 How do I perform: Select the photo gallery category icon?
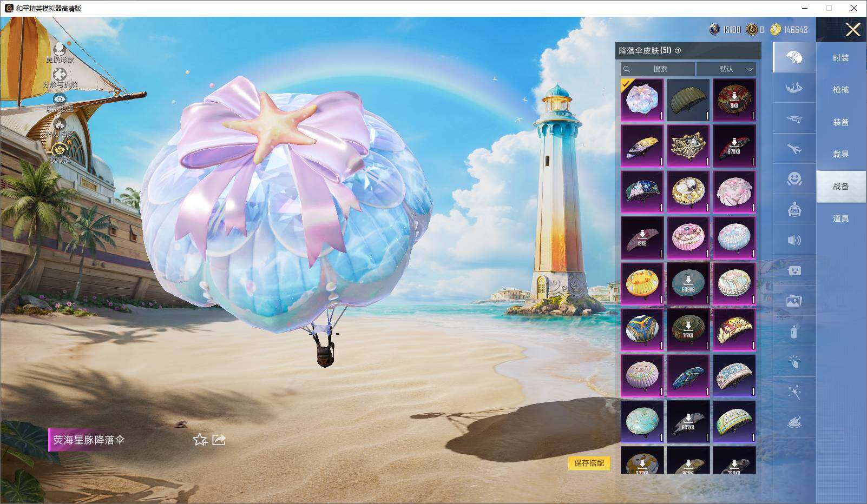click(794, 301)
